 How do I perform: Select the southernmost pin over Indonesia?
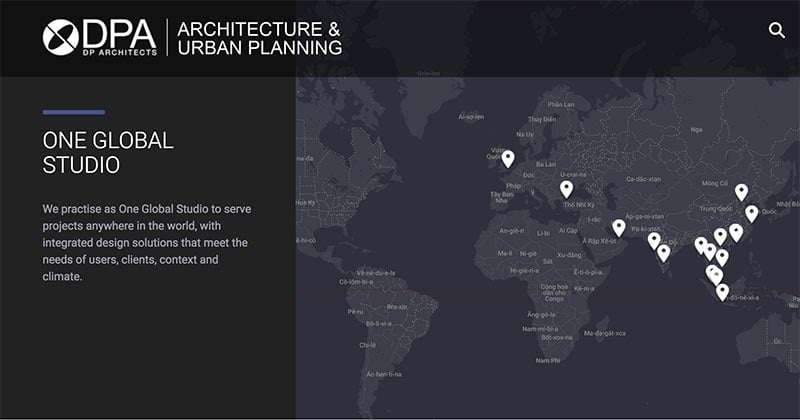tap(723, 291)
